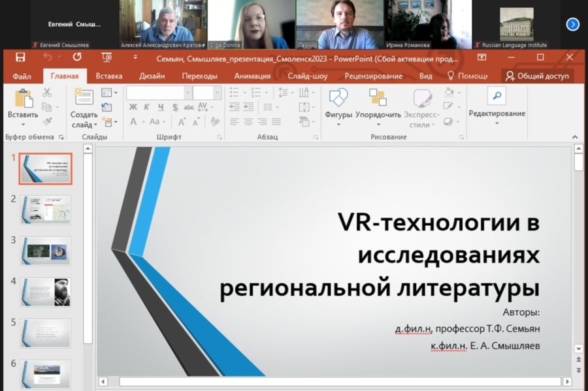This screenshot has width=588, height=391.
Task: Click the Упорядочить (Arrange) icon
Action: pos(378,99)
